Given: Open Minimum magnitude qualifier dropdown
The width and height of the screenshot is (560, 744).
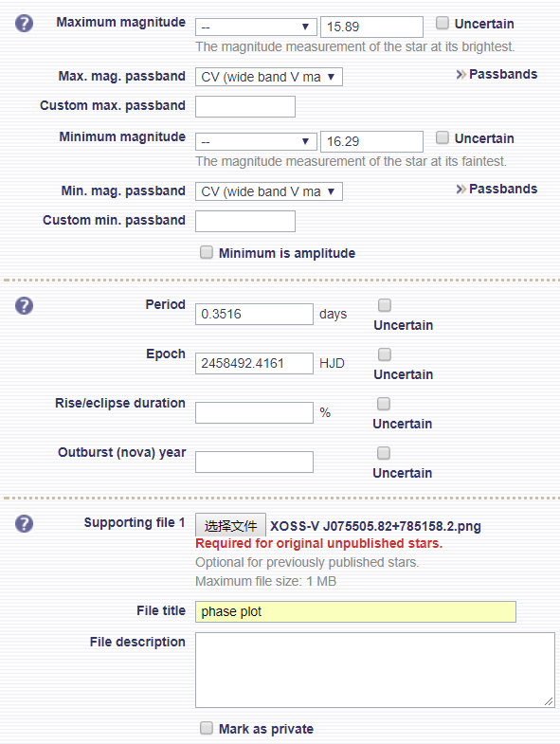Looking at the screenshot, I should (256, 142).
